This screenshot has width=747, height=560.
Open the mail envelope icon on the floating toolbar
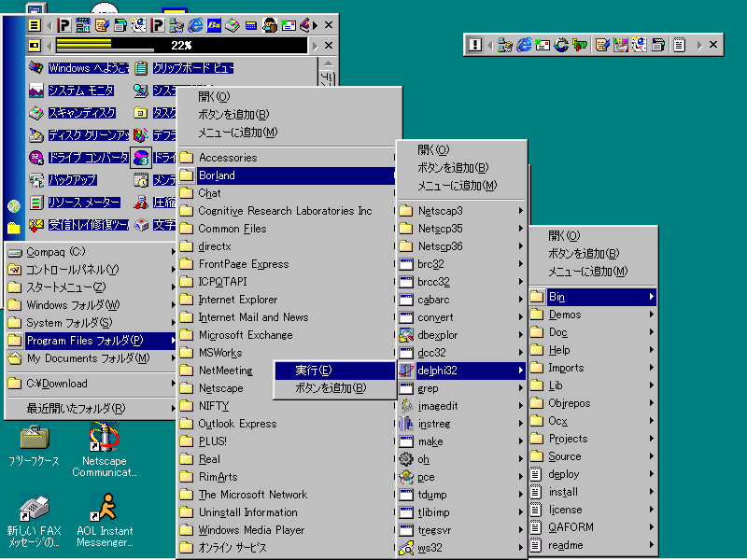[x=543, y=45]
